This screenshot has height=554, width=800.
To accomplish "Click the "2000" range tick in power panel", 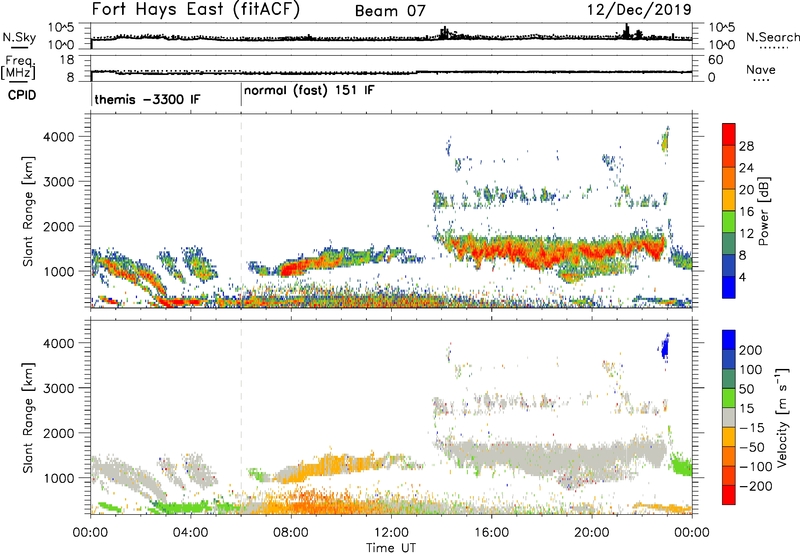I will (x=58, y=226).
